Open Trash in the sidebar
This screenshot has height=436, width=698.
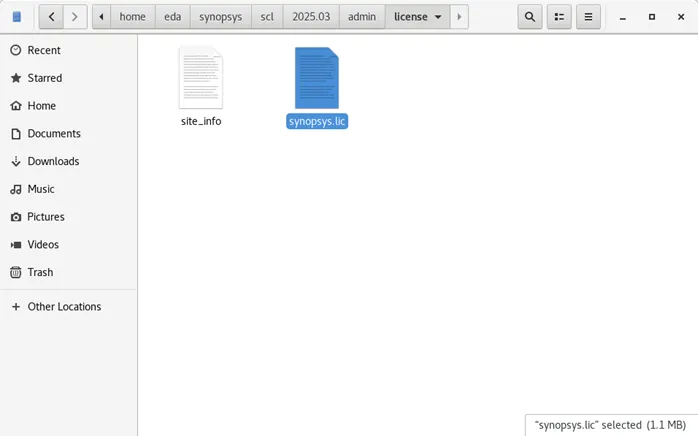[x=69, y=272]
